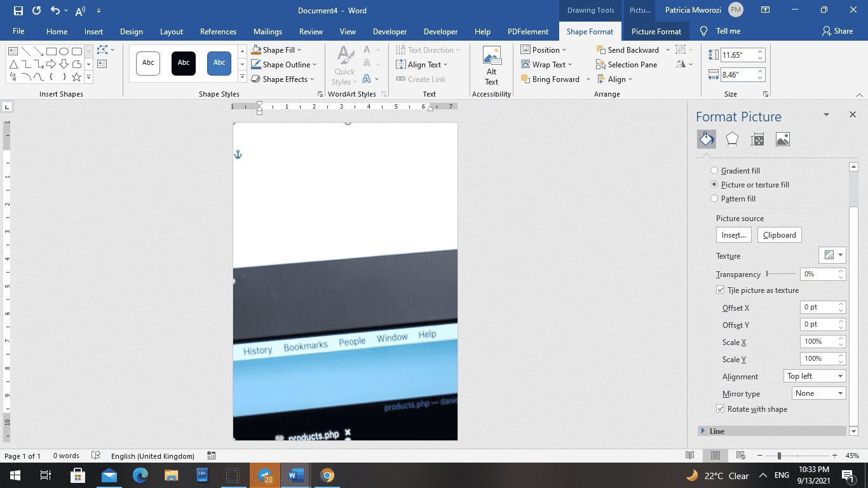Enable Tile picture as texture

[x=721, y=290]
